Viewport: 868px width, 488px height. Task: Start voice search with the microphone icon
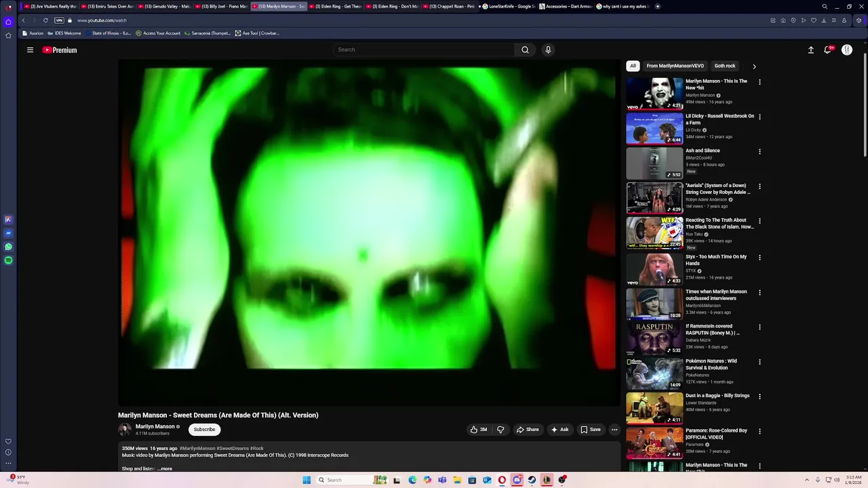click(548, 49)
